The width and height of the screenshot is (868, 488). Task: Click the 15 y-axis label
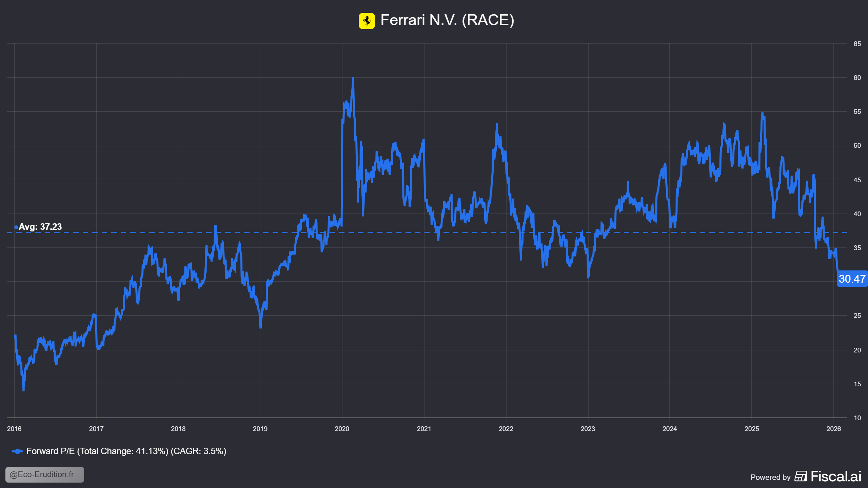coord(857,384)
